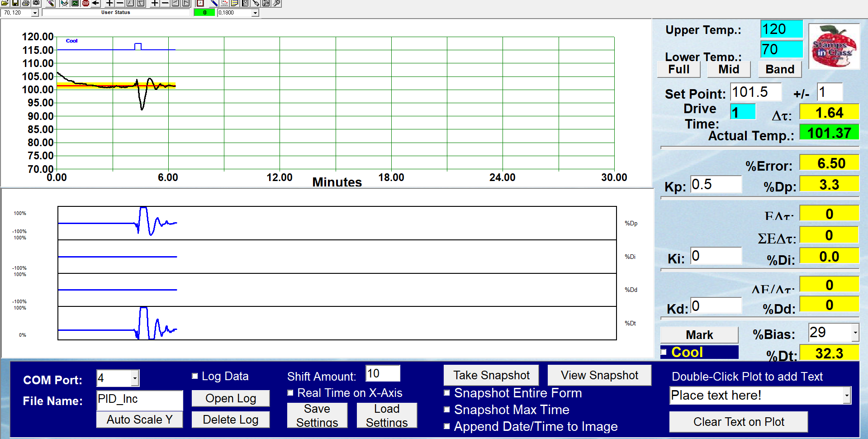
Task: Open the 0,1800 time range dropdown
Action: [255, 13]
